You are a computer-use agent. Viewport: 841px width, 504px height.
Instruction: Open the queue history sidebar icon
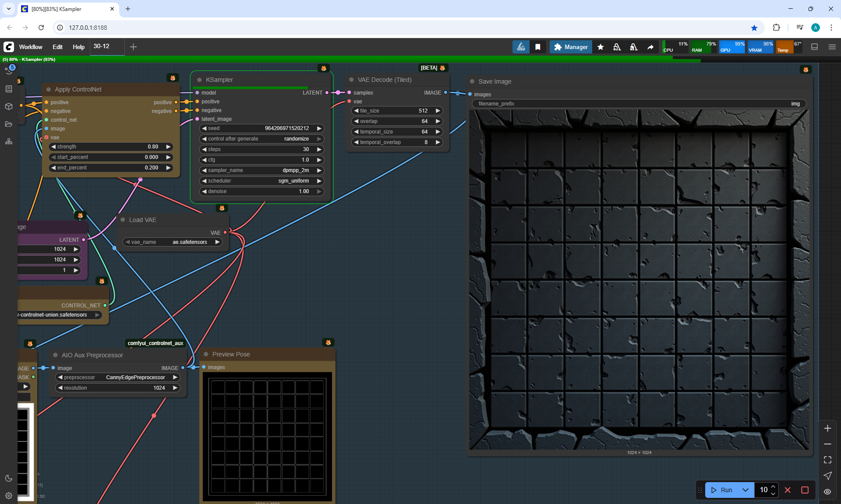[x=9, y=71]
